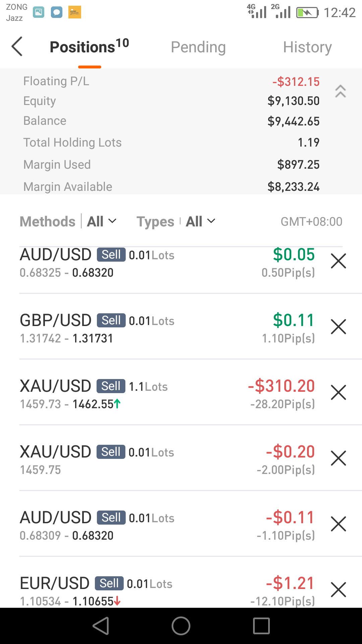This screenshot has width=362, height=644.
Task: Tap the Android recent apps button
Action: click(261, 626)
